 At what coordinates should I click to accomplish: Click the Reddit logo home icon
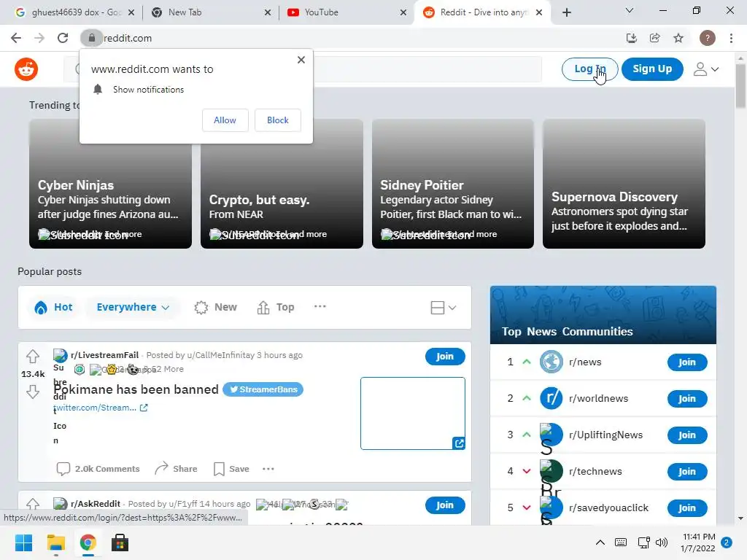pos(26,69)
